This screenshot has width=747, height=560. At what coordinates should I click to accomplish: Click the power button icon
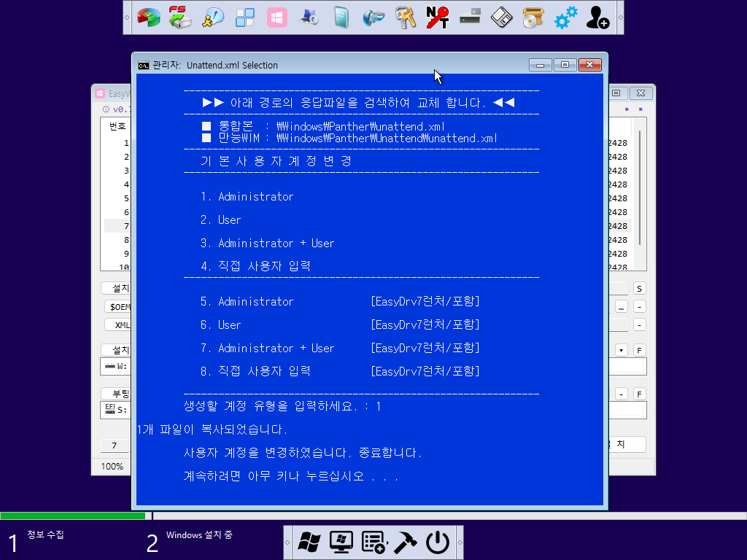(x=438, y=542)
